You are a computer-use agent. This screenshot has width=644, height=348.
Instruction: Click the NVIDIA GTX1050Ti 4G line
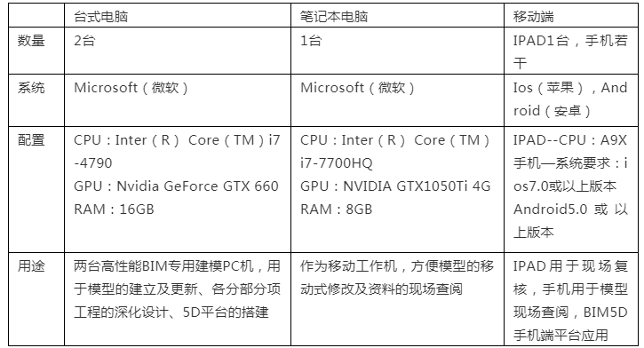pos(395,186)
